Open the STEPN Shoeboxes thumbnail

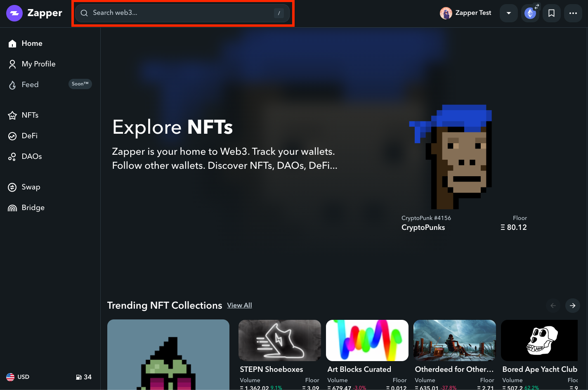tap(280, 340)
